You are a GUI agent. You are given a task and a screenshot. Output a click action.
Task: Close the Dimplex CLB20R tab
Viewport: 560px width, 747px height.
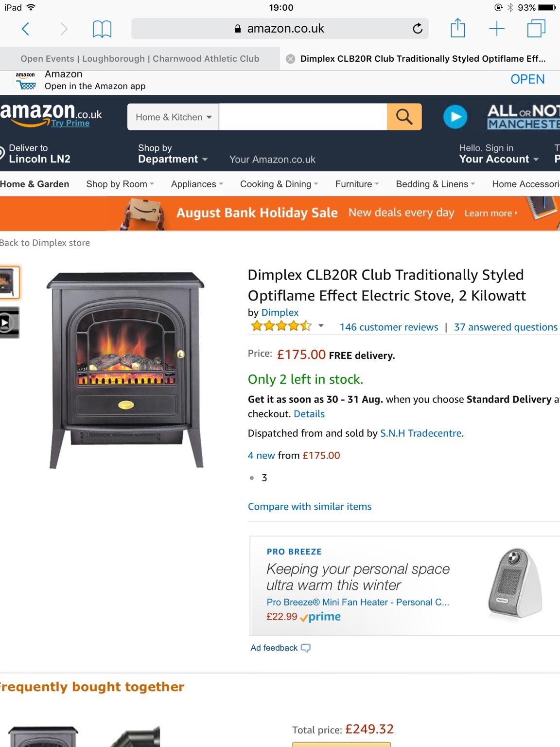click(x=290, y=59)
